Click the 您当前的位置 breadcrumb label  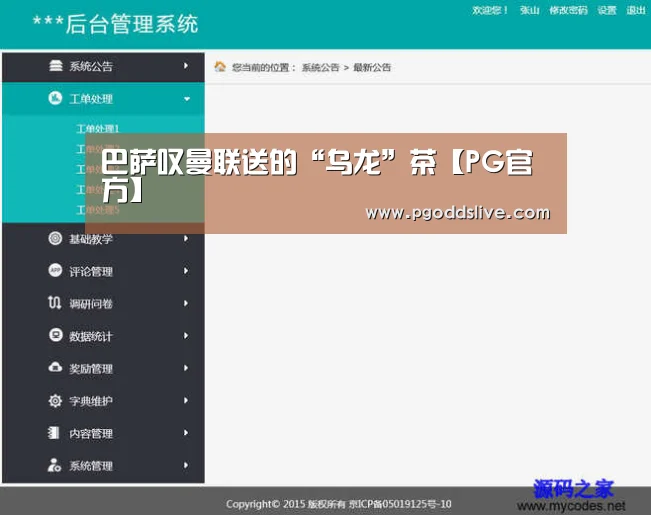(x=264, y=67)
